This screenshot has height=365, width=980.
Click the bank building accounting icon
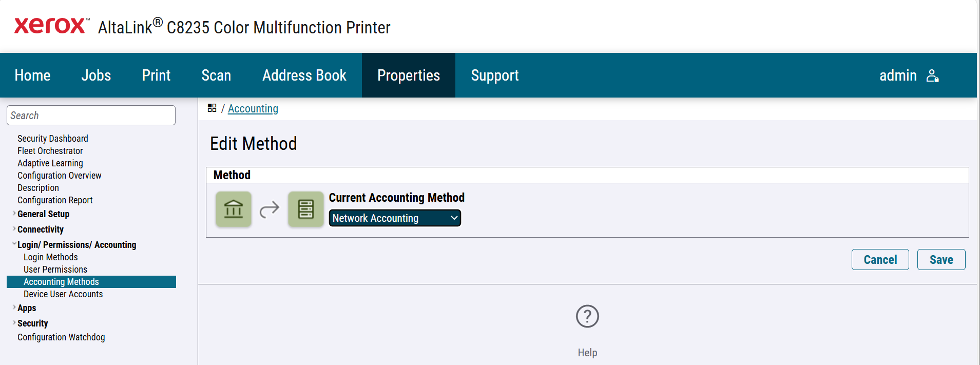[234, 209]
